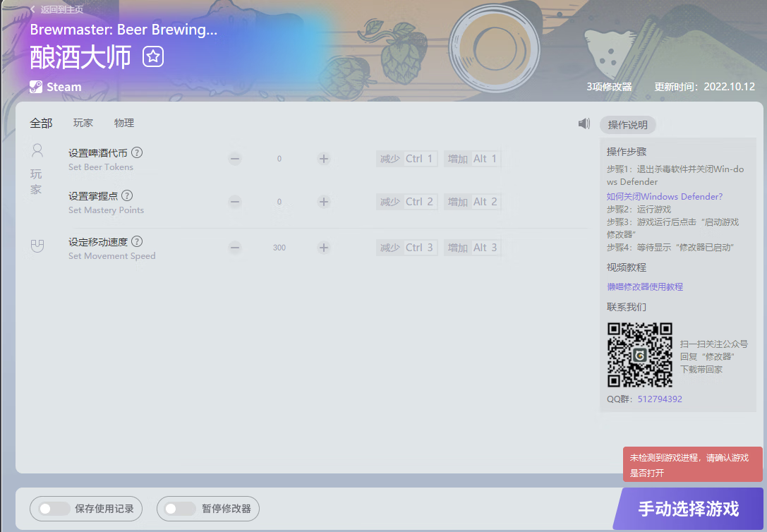767x532 pixels.
Task: Decrease Movement Speed with minus button
Action: [235, 248]
